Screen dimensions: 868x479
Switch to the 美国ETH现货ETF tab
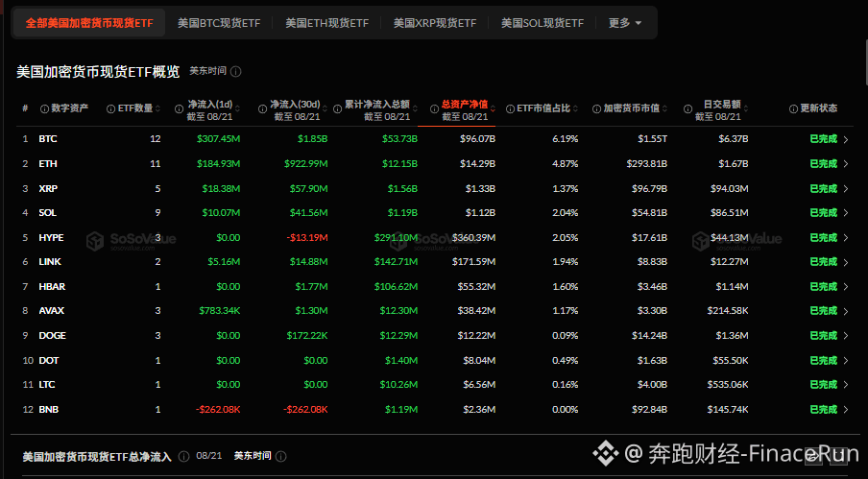click(326, 23)
